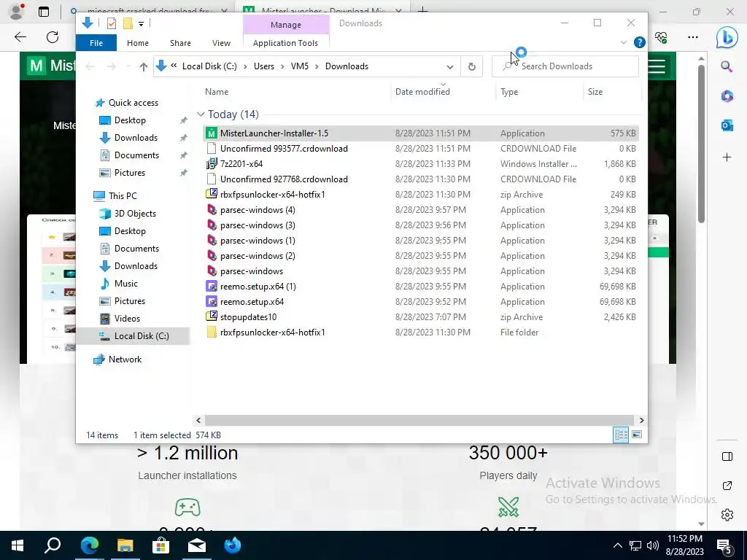The width and height of the screenshot is (747, 560).
Task: Open taskbar search magnifier
Action: tap(53, 545)
